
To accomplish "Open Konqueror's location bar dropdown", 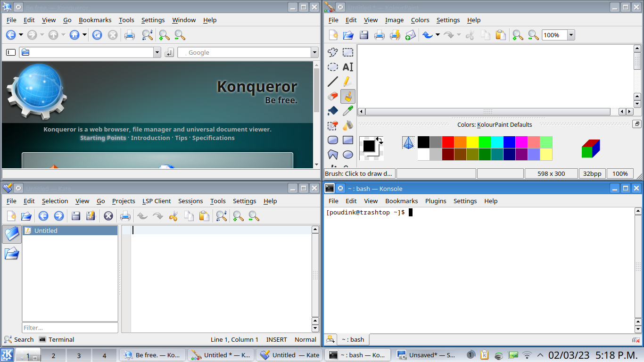I will [x=157, y=52].
